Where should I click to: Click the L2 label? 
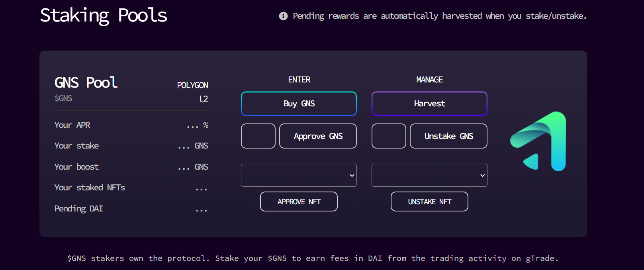tap(204, 99)
